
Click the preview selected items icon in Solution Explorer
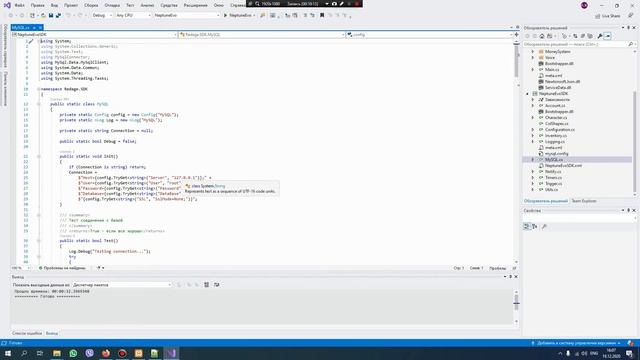[607, 36]
